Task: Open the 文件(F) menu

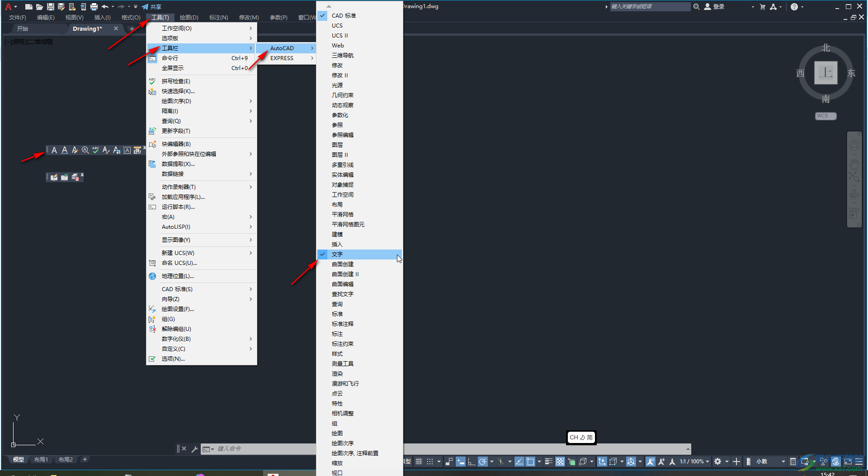Action: pyautogui.click(x=18, y=18)
